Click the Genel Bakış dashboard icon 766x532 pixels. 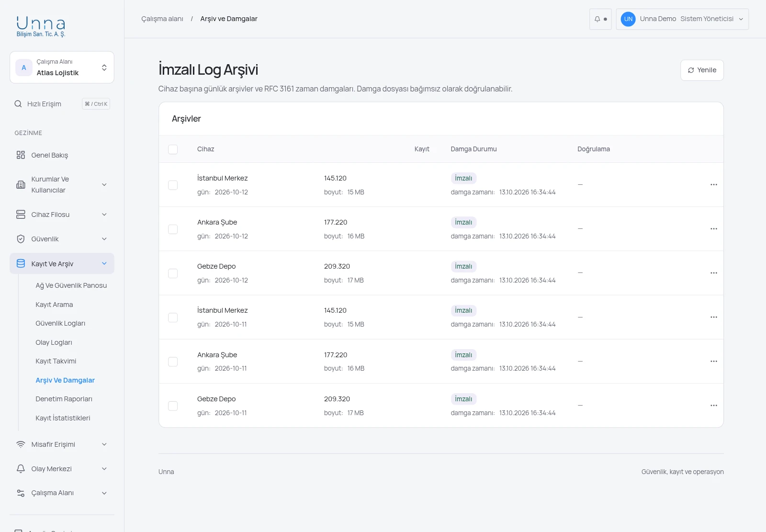[21, 155]
